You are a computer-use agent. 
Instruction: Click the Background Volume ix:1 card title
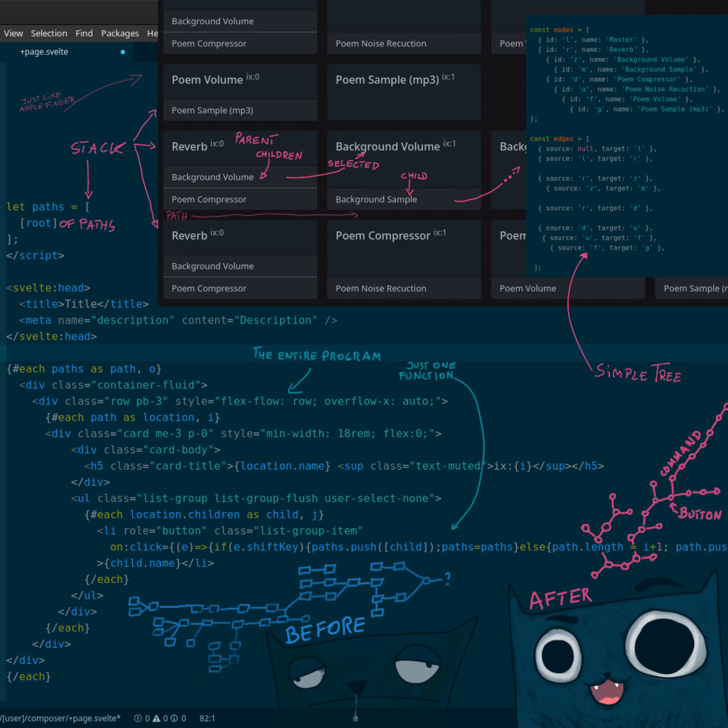click(x=388, y=146)
